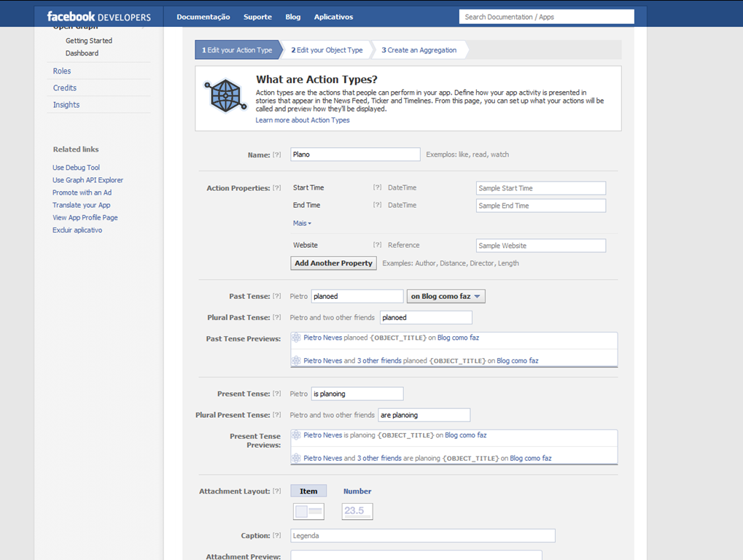Screen dimensions: 743x560
Task: Click help [?] beside Website property
Action: pos(377,245)
